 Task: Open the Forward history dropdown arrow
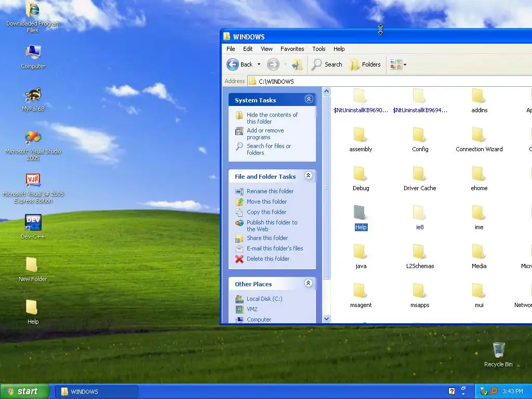click(285, 64)
